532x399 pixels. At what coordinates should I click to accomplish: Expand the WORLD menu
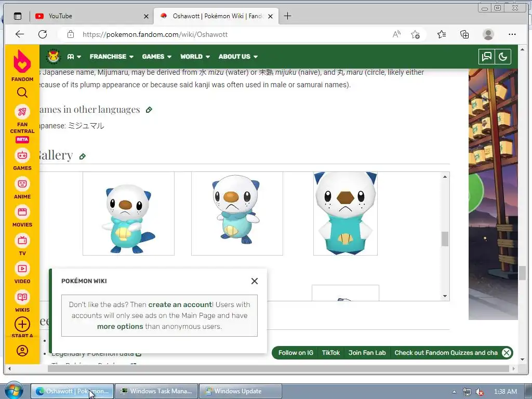click(195, 57)
